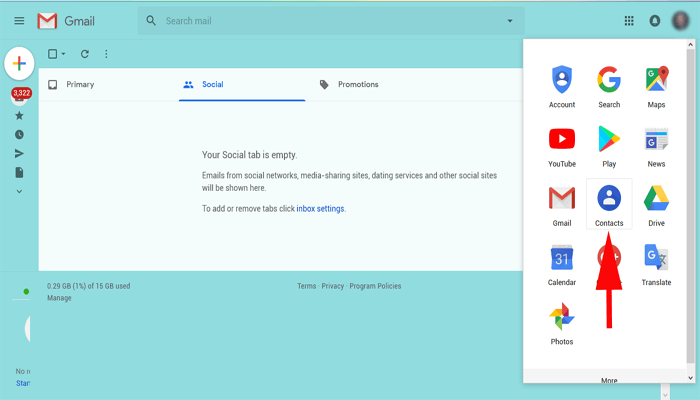
Task: Open Translate app
Action: pyautogui.click(x=656, y=265)
